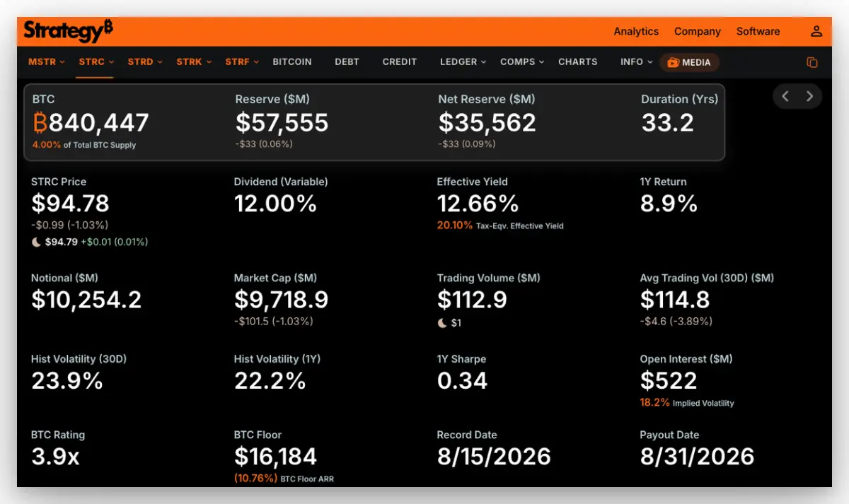
Task: Expand the STRD dropdown
Action: 145,62
